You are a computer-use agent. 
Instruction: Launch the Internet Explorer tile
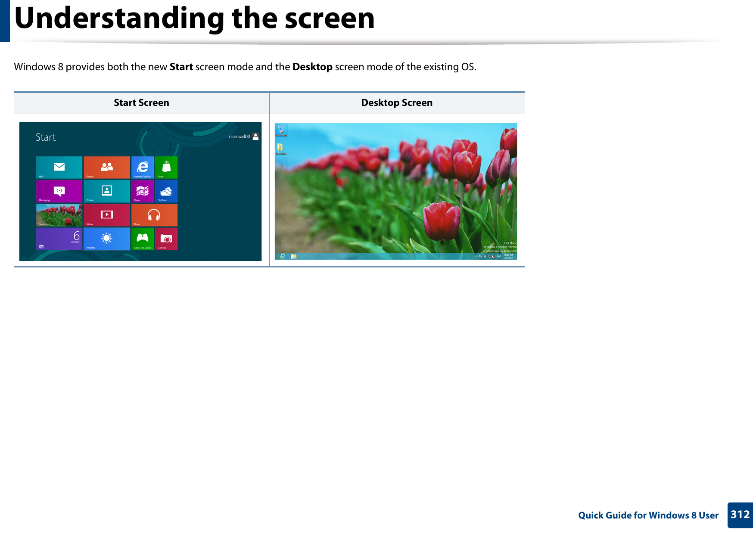coord(143,168)
